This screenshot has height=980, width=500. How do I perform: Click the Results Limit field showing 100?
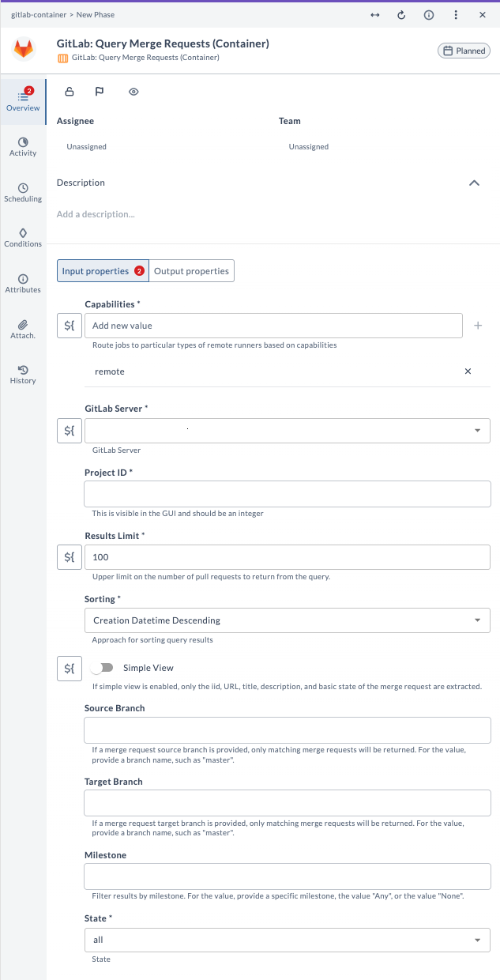click(288, 557)
